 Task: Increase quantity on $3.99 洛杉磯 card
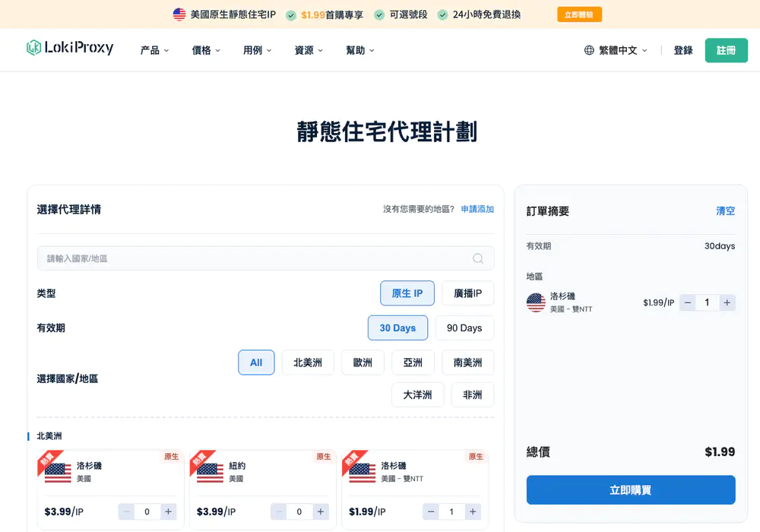click(x=168, y=511)
